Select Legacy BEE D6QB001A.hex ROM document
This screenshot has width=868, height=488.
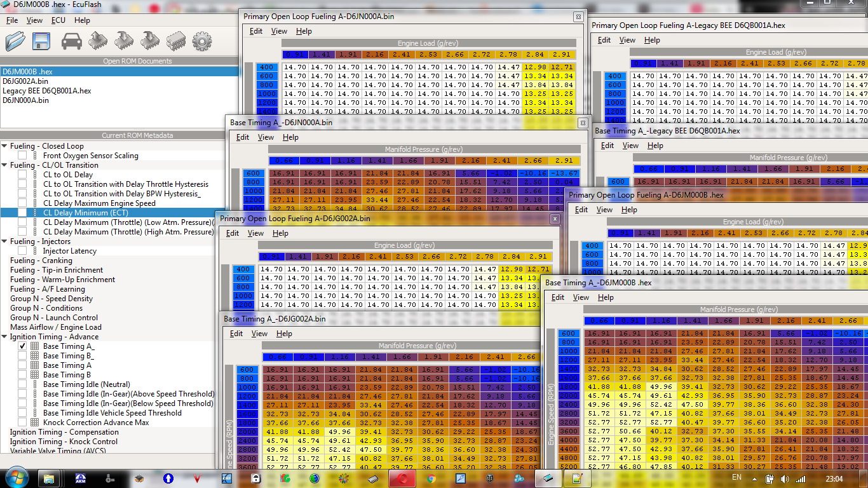pyautogui.click(x=46, y=91)
